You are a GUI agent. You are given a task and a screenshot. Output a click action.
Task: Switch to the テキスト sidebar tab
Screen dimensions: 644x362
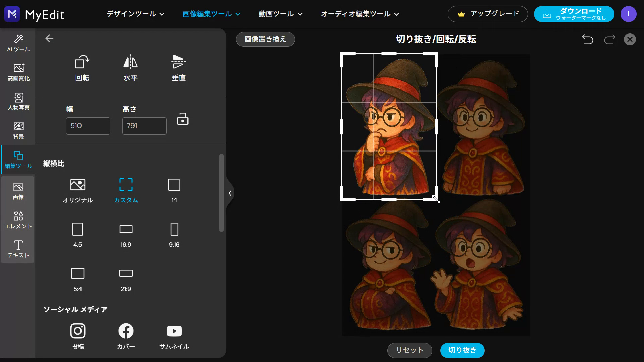pyautogui.click(x=18, y=249)
